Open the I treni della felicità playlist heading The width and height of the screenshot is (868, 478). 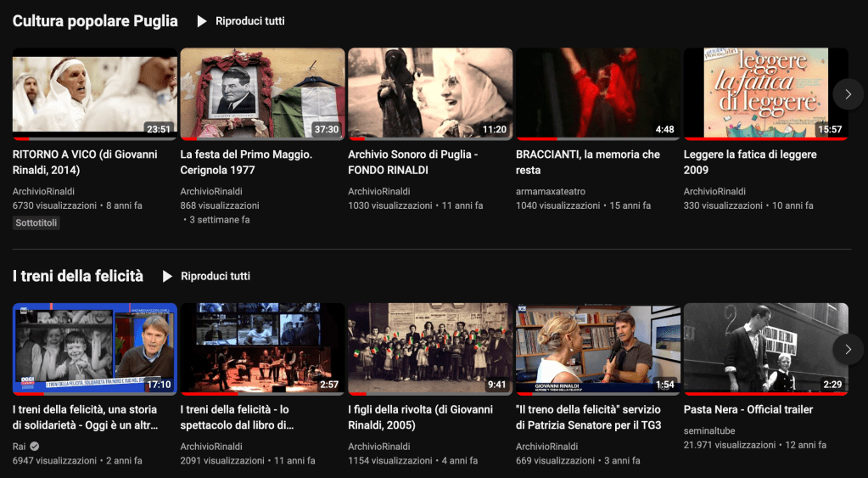pyautogui.click(x=78, y=276)
